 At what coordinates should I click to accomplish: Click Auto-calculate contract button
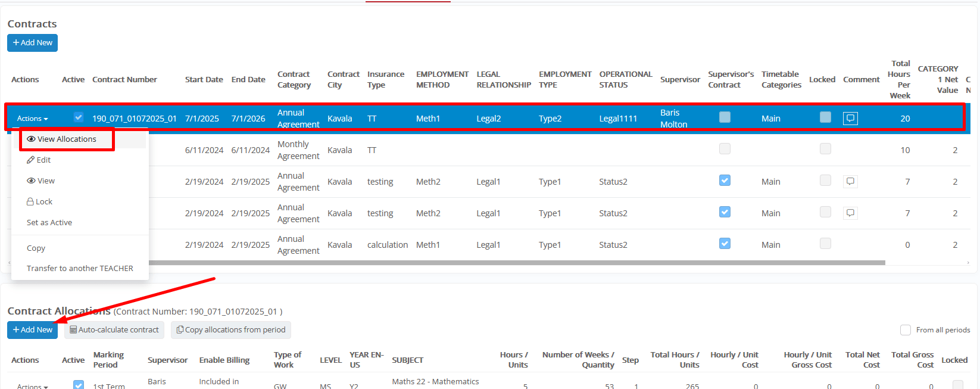click(x=114, y=329)
